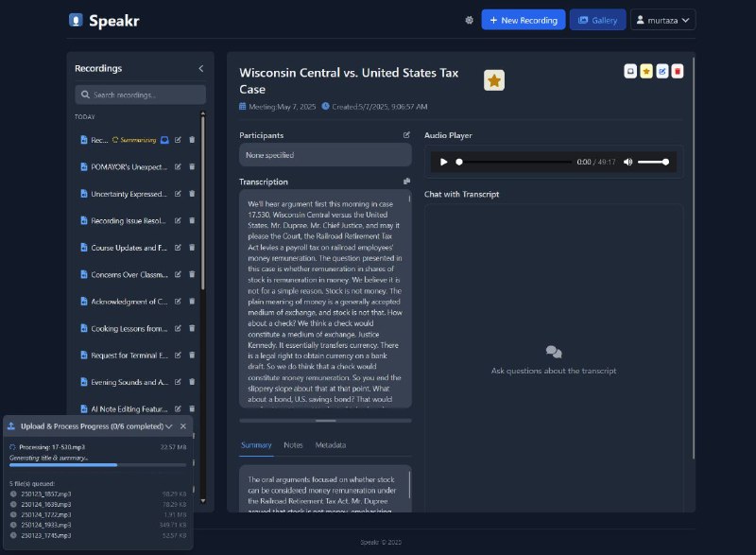Switch to the Metadata tab
The width and height of the screenshot is (756, 555).
point(333,444)
